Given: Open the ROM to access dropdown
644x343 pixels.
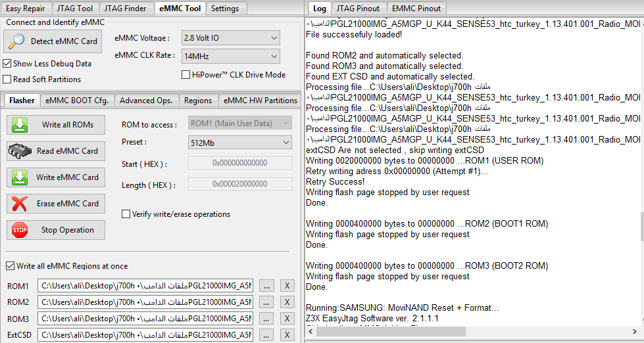Looking at the screenshot, I should point(240,123).
